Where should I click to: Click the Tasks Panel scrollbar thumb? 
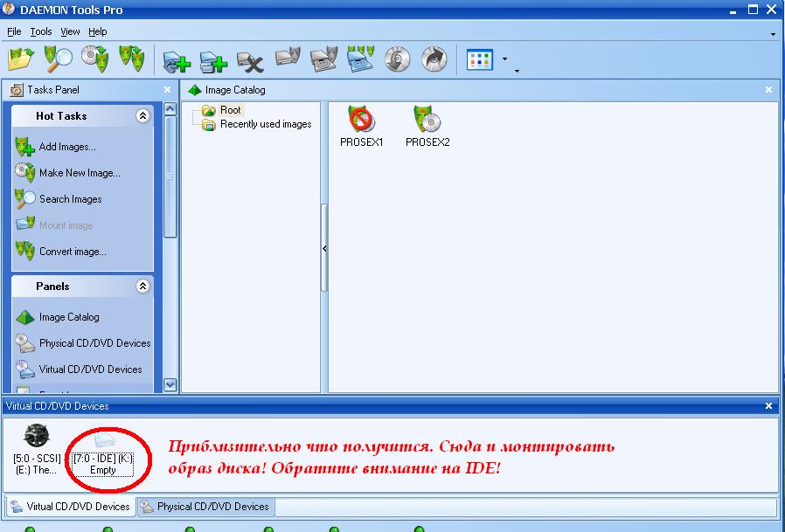click(170, 176)
